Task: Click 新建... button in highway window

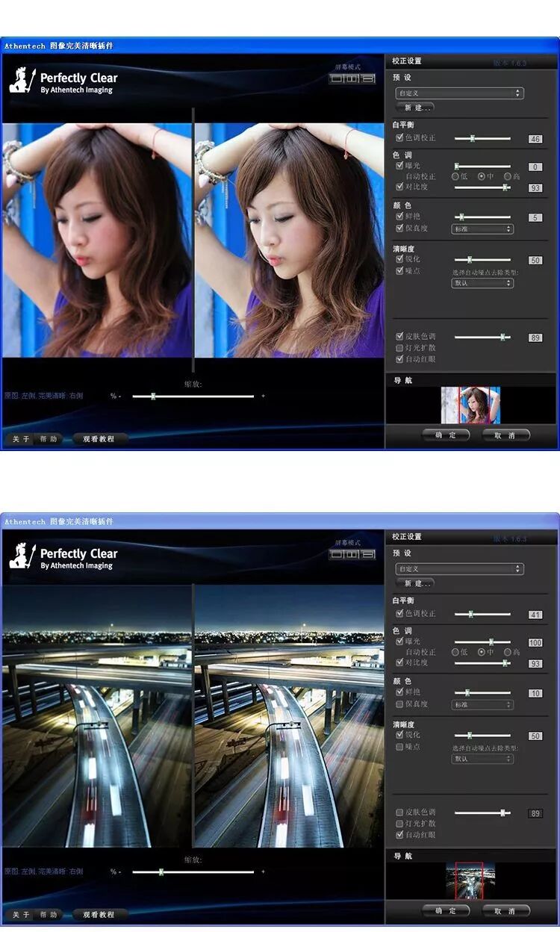Action: [x=417, y=583]
